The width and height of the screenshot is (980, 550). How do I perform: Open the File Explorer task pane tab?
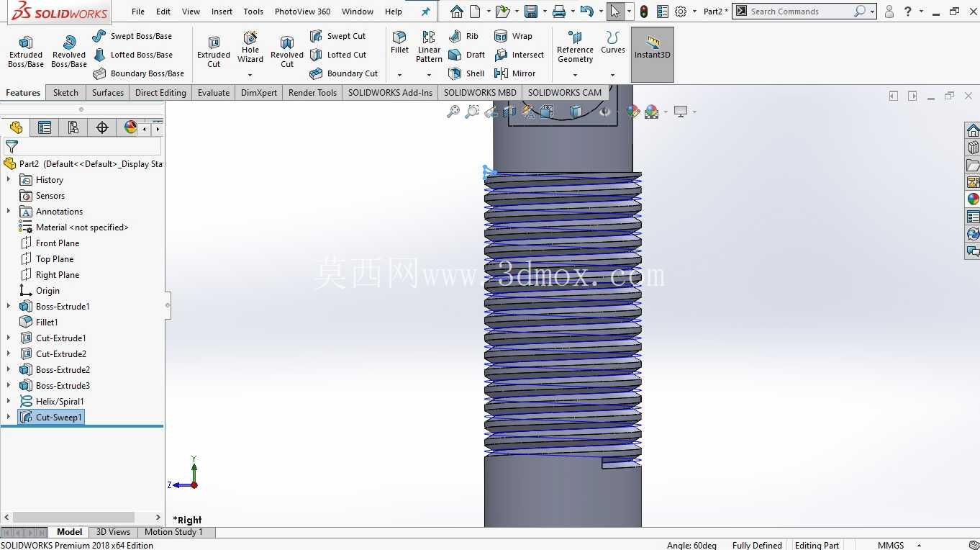click(x=973, y=165)
